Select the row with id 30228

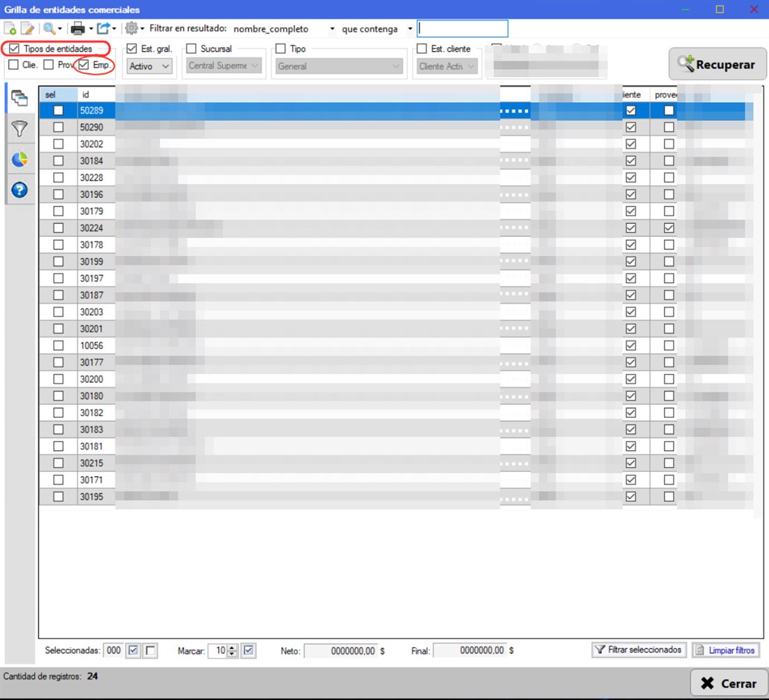click(396, 178)
